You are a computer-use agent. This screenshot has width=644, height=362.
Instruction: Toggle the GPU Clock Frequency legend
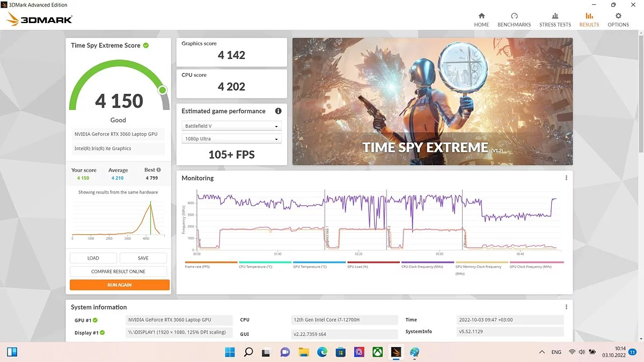coord(537,265)
